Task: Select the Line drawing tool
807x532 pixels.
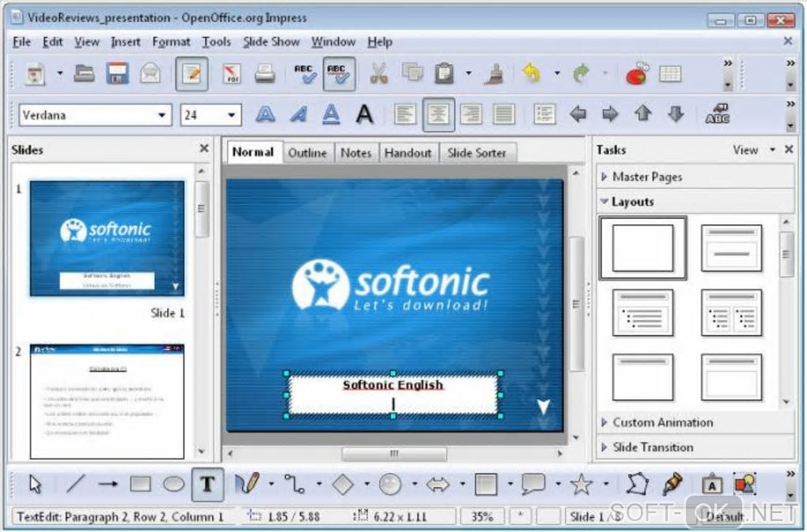Action: click(x=75, y=485)
